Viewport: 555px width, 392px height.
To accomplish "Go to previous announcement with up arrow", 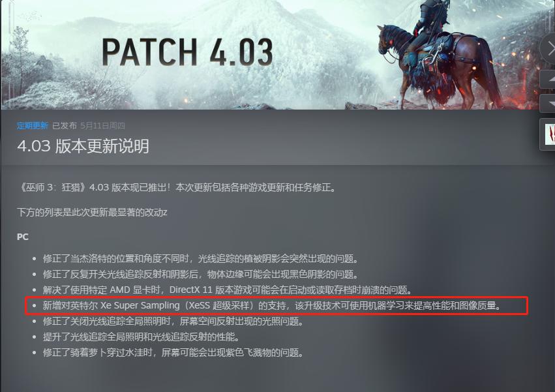I will pos(548,80).
